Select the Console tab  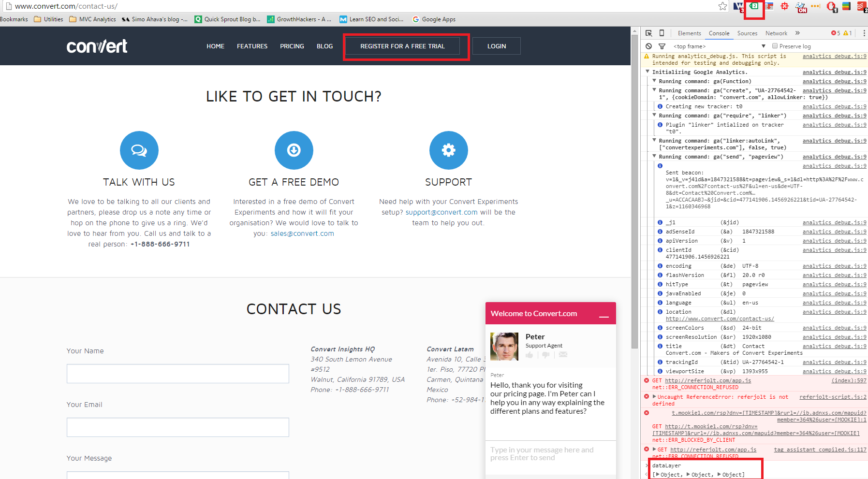point(719,33)
